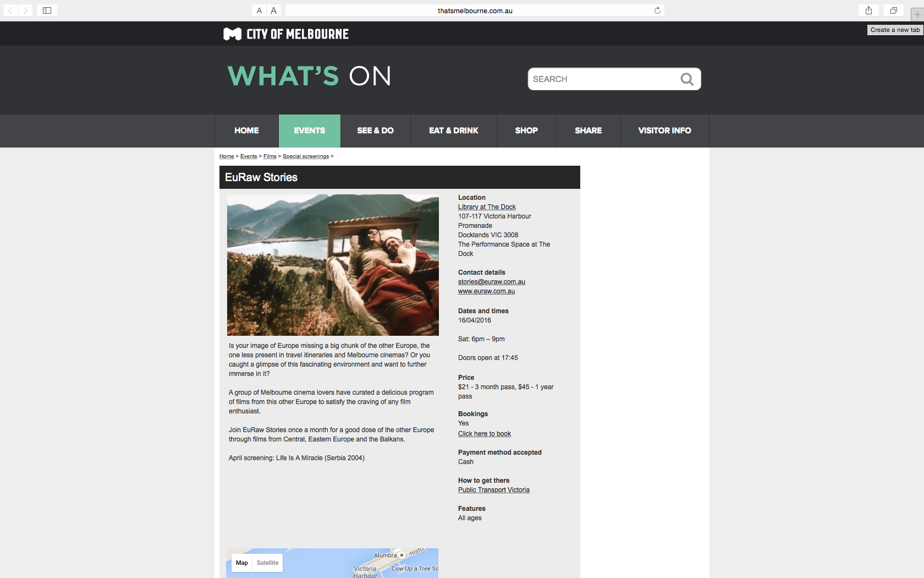The width and height of the screenshot is (924, 578).
Task: Open the Safari share icon
Action: click(868, 10)
